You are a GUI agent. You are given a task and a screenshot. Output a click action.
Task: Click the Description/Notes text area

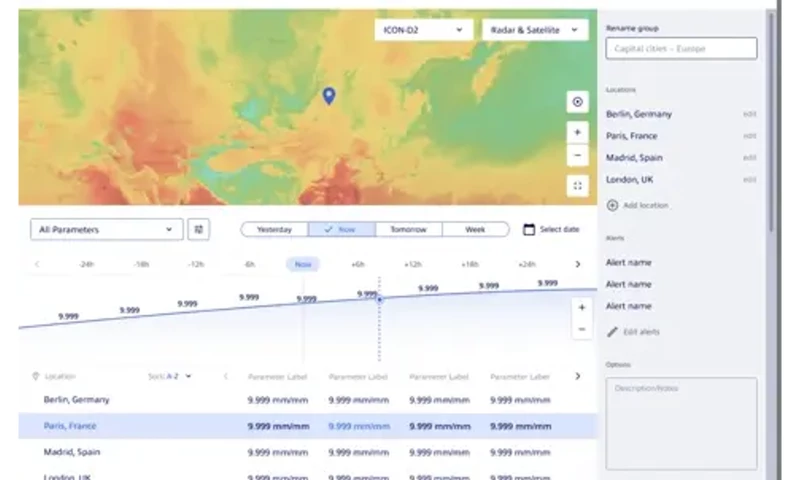pyautogui.click(x=681, y=423)
